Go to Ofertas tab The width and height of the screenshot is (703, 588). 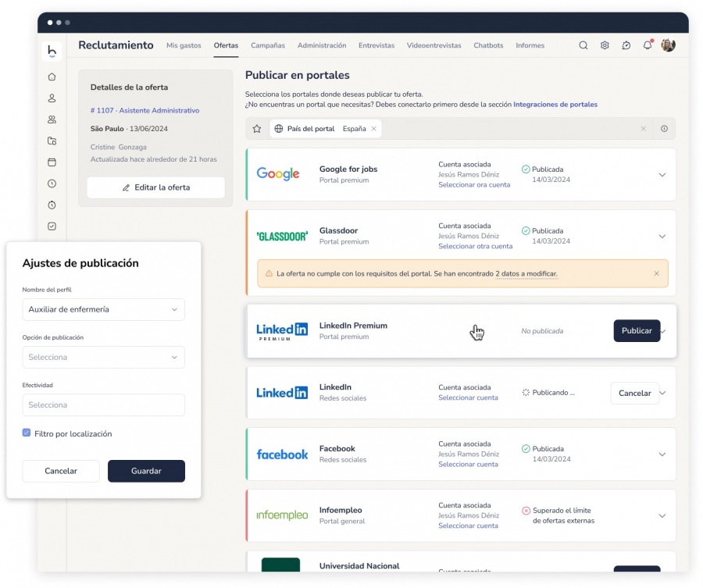point(226,45)
